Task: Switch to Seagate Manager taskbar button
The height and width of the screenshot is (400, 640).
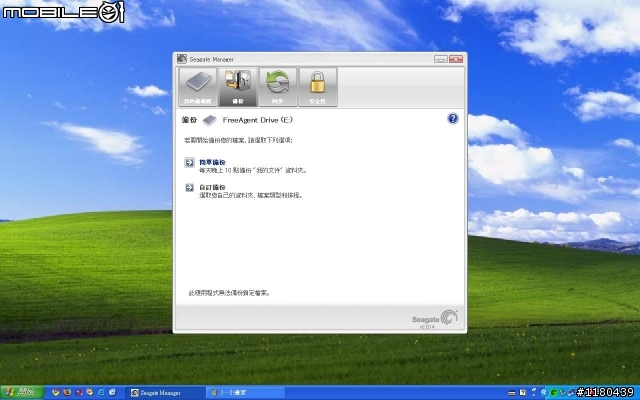Action: [x=165, y=393]
